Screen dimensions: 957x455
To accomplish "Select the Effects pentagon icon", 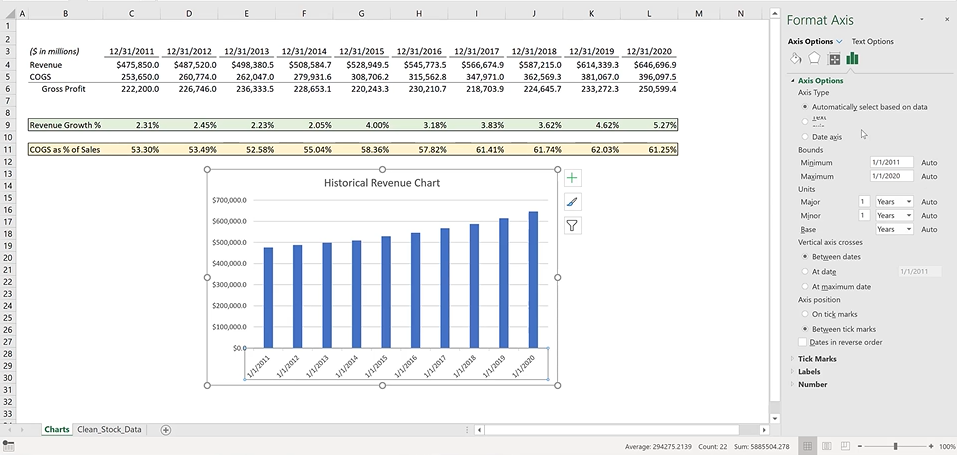I will pyautogui.click(x=815, y=59).
